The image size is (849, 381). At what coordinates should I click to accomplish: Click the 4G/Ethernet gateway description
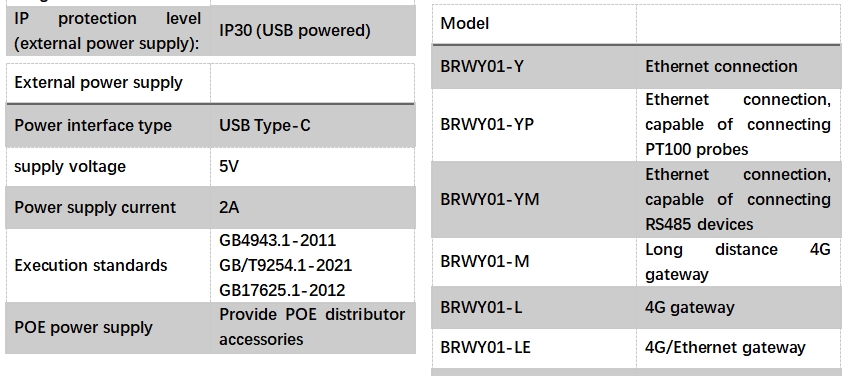(725, 347)
